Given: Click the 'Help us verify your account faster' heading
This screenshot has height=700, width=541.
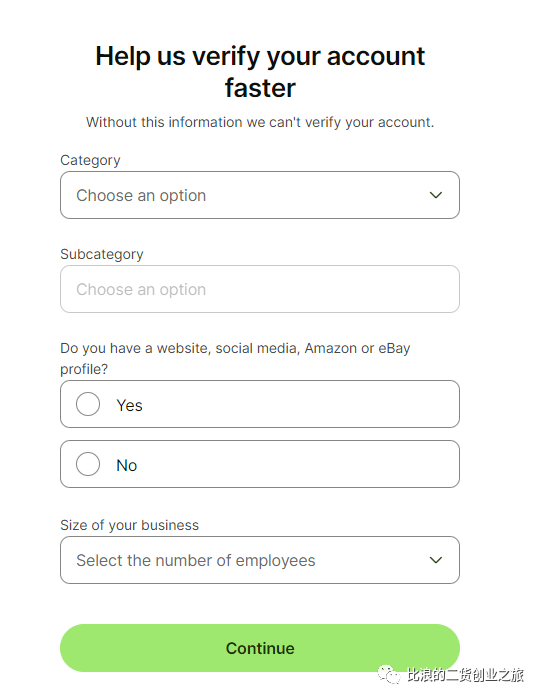Looking at the screenshot, I should click(260, 71).
